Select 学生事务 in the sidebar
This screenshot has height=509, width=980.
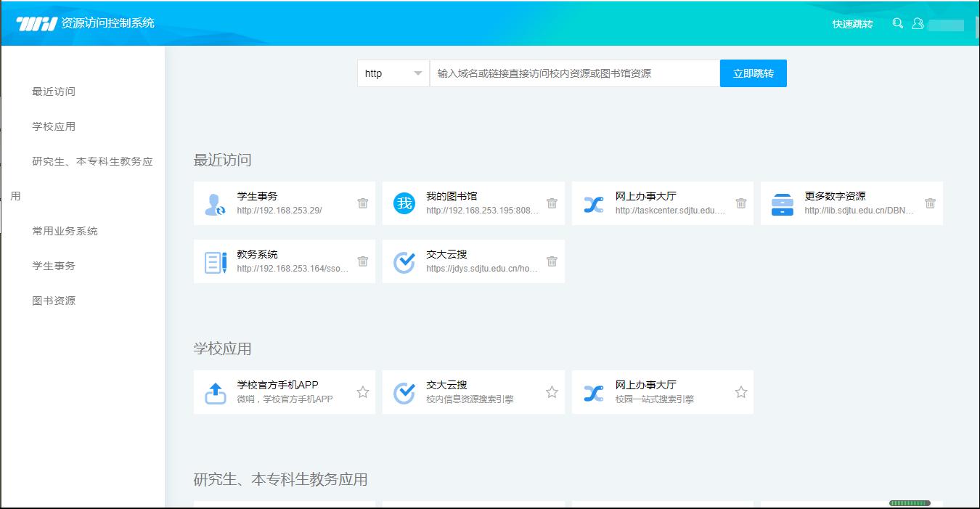click(54, 266)
